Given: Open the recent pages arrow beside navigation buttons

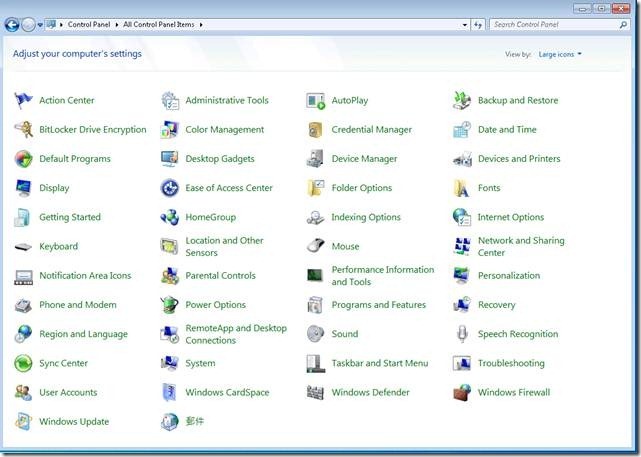Looking at the screenshot, I should [x=40, y=25].
